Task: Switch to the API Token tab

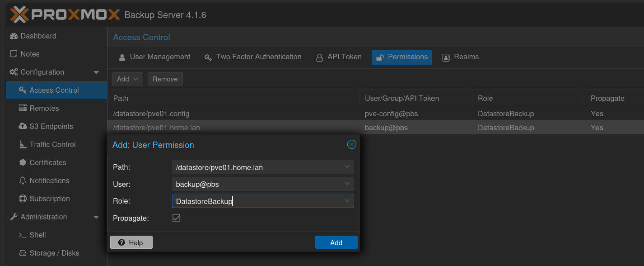Action: point(339,57)
